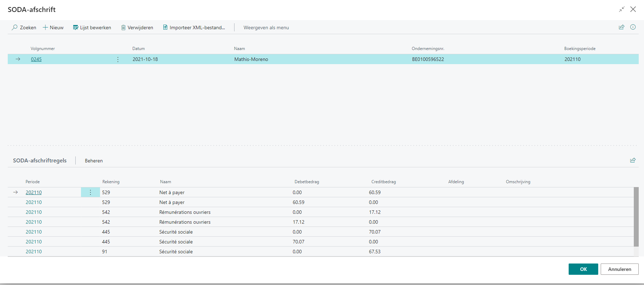Open Lijst bewerken edit list
This screenshot has height=285, width=644.
pos(92,27)
